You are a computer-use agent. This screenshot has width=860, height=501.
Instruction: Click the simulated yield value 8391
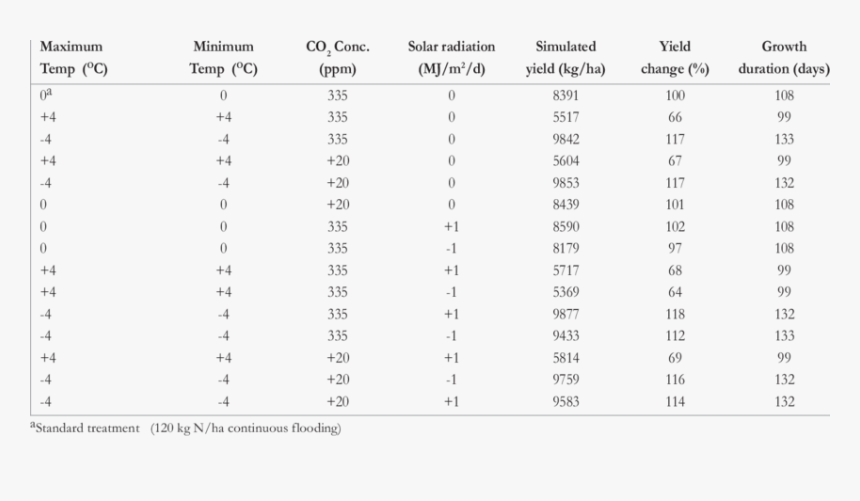tap(565, 96)
